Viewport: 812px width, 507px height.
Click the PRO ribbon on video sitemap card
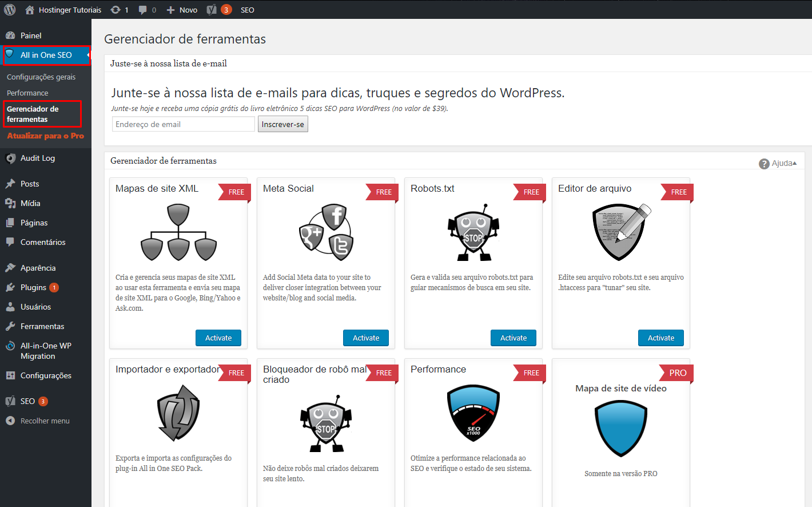coord(676,373)
